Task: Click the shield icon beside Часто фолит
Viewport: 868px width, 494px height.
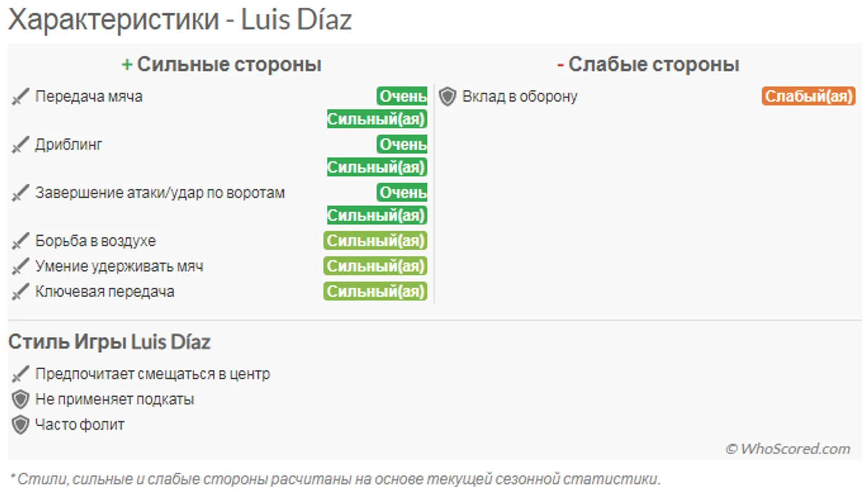Action: pyautogui.click(x=20, y=425)
